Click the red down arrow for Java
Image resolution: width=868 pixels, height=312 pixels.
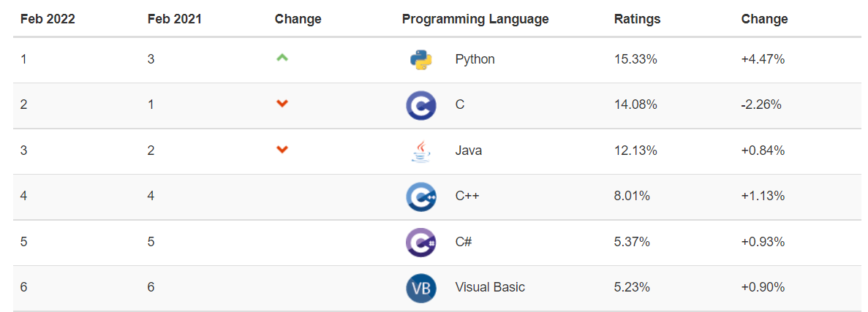click(x=282, y=149)
